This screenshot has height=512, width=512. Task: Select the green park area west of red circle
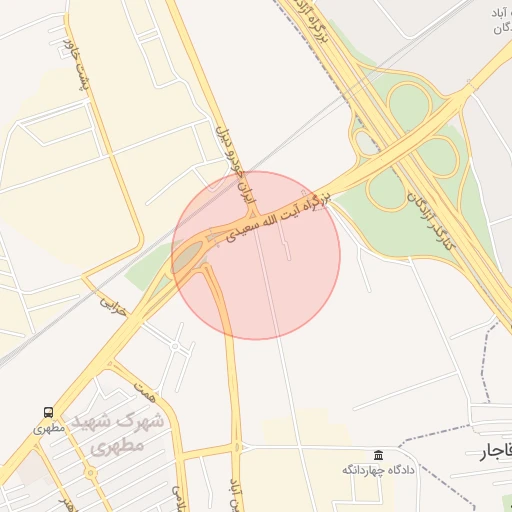click(150, 267)
